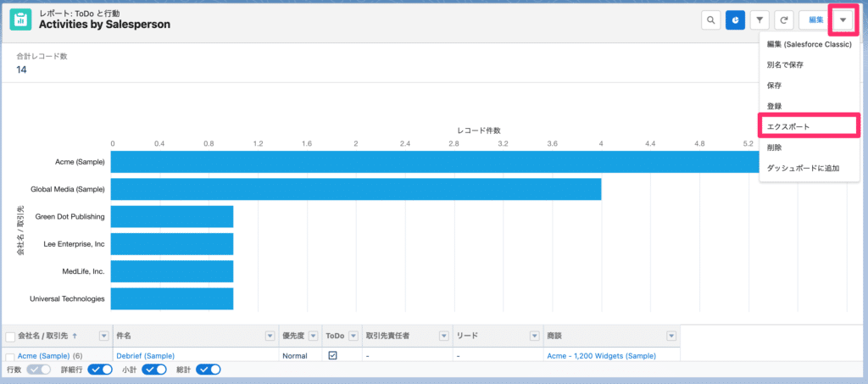868x384 pixels.
Task: Refresh the report with the reload icon
Action: click(x=784, y=19)
